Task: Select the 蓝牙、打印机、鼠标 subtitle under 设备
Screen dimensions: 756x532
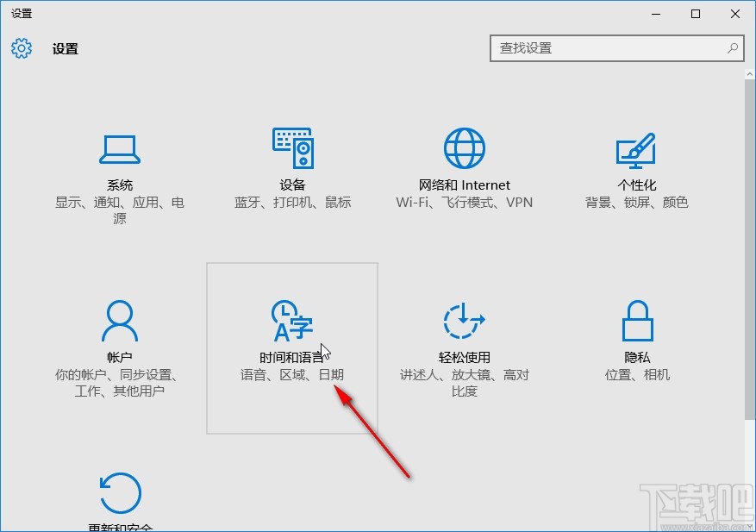Action: pyautogui.click(x=292, y=203)
